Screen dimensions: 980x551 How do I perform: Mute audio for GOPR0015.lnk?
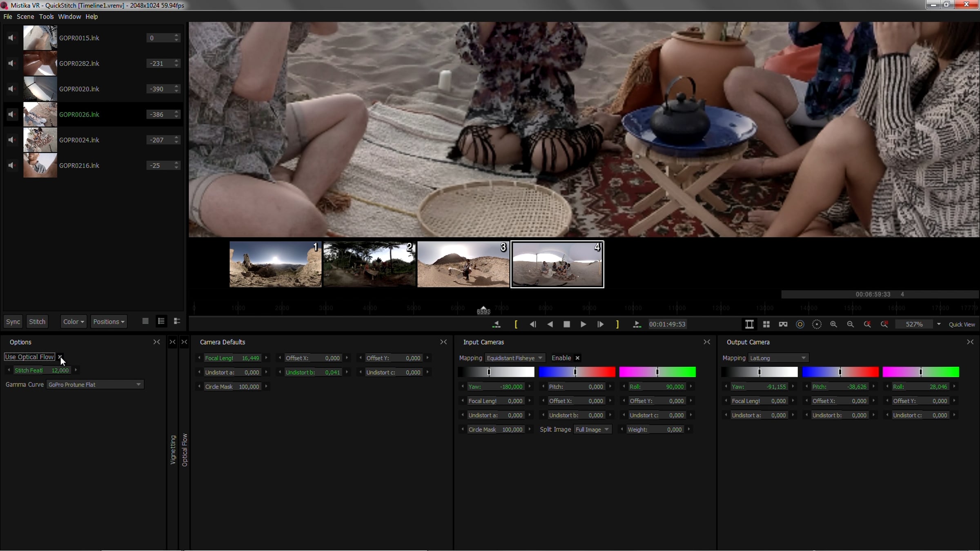(x=12, y=38)
